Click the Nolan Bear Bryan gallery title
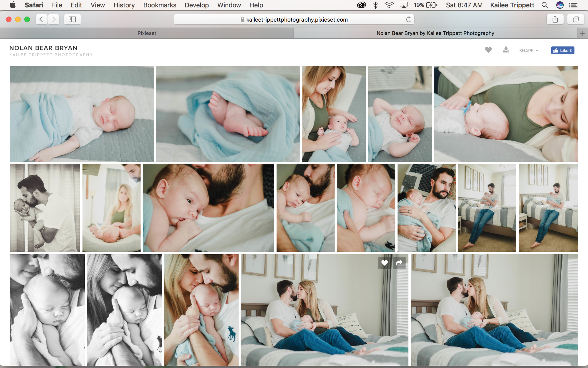 [x=43, y=48]
